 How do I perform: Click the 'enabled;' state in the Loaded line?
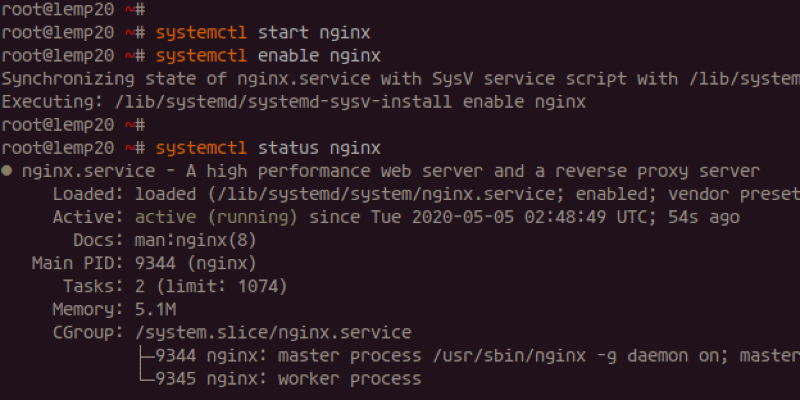point(611,194)
